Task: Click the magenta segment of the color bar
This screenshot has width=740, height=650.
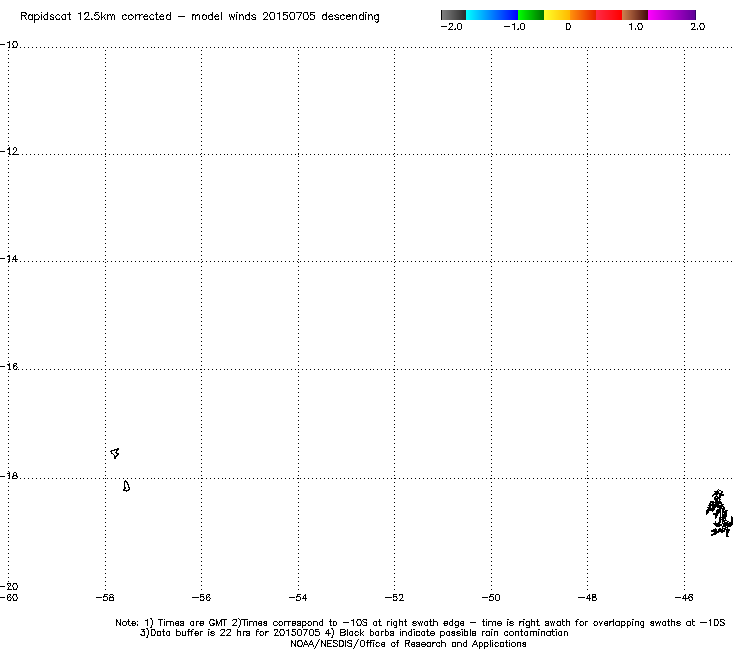Action: (x=660, y=15)
